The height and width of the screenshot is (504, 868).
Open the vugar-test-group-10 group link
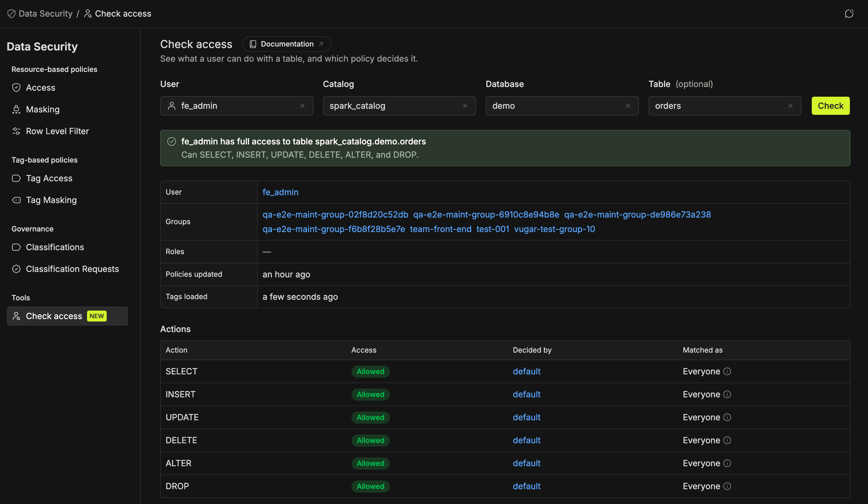[x=554, y=229]
